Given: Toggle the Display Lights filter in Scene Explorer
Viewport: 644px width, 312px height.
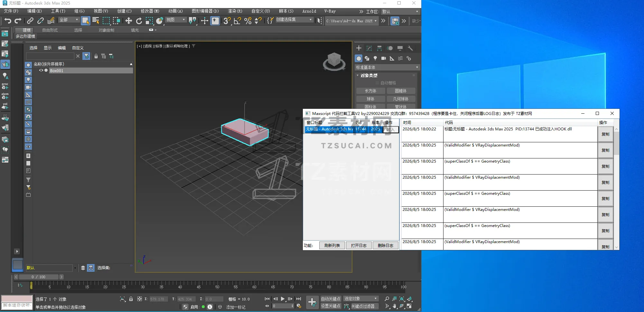Looking at the screenshot, I should click(x=28, y=80).
